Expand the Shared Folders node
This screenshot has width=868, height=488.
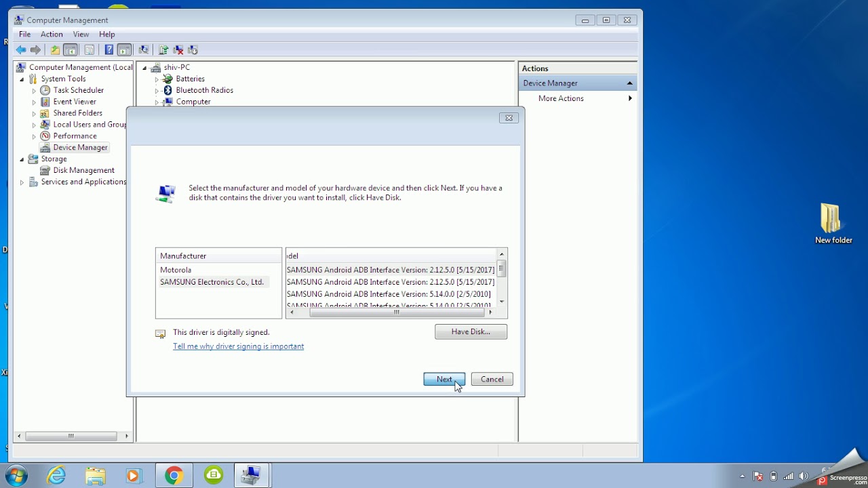[34, 114]
